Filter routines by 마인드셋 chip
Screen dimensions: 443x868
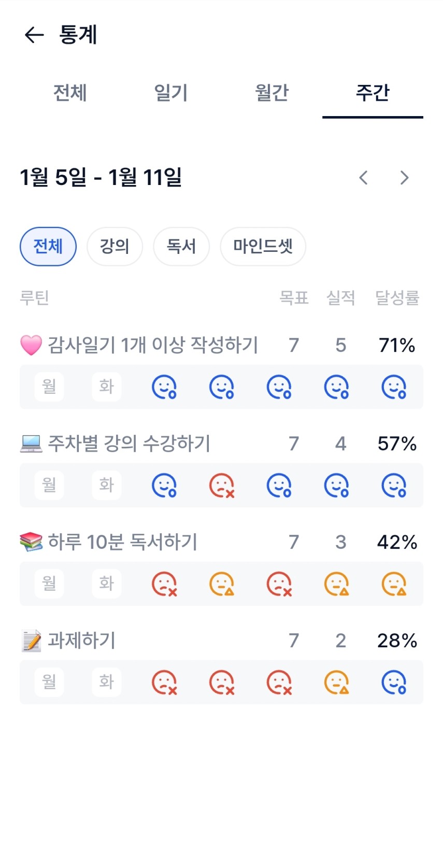(x=263, y=246)
